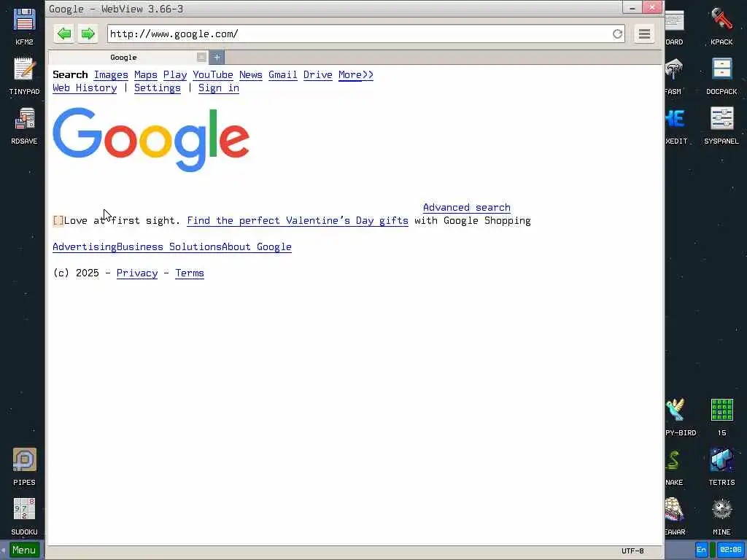
Task: Open the About Google link
Action: pyautogui.click(x=257, y=247)
